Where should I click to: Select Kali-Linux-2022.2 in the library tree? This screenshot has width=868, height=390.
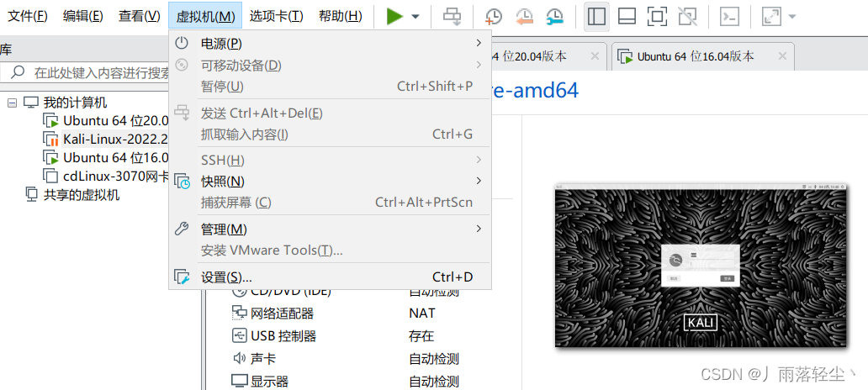(115, 139)
